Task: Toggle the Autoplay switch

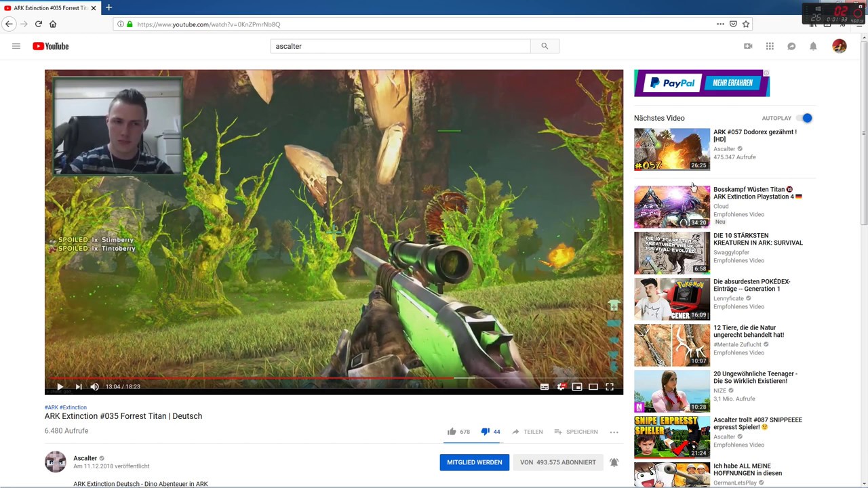Action: (804, 118)
